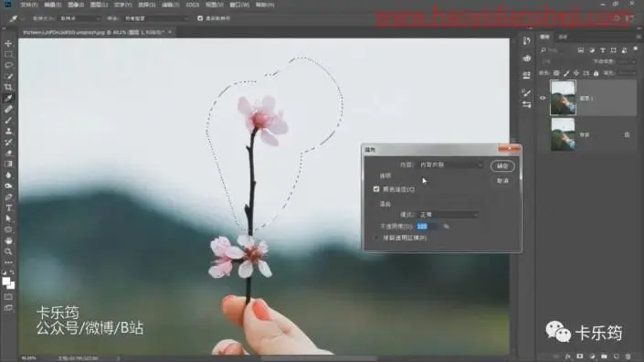Select the Dodge tool

8,186
